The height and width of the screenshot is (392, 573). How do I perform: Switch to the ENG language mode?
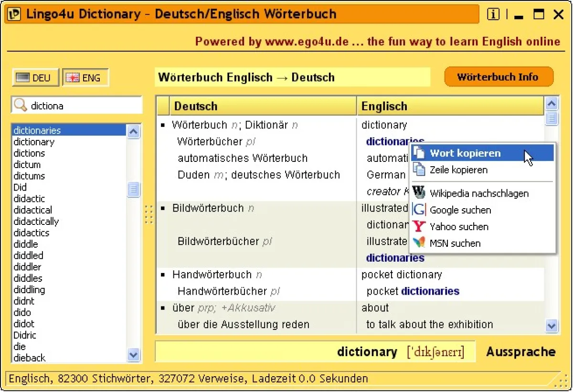(x=85, y=77)
